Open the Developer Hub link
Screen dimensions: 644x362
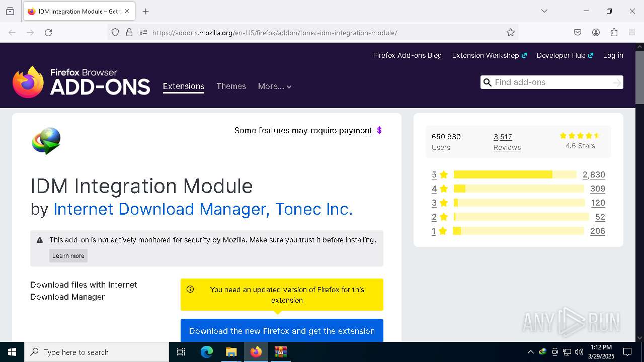(565, 55)
